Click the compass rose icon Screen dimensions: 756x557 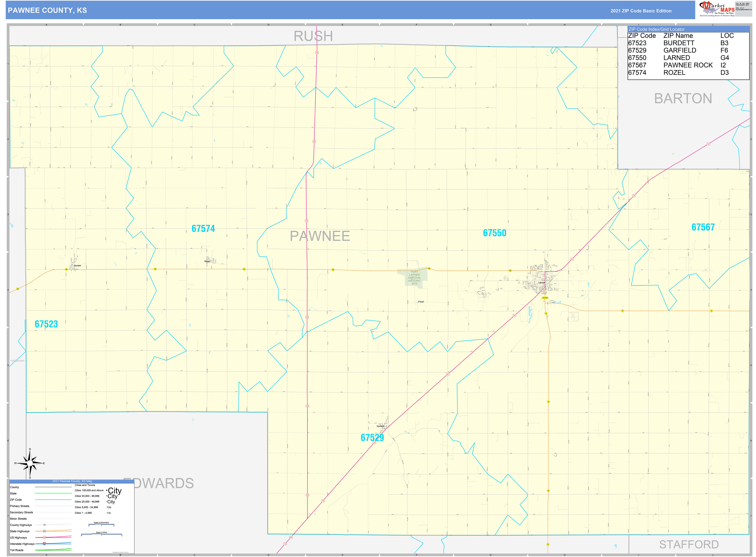[30, 463]
